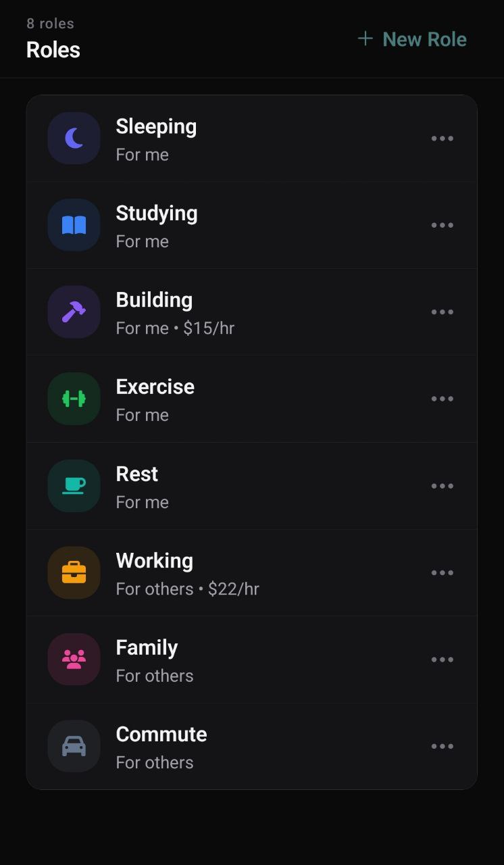Image resolution: width=504 pixels, height=865 pixels.
Task: Create a role with New Role
Action: pyautogui.click(x=411, y=39)
